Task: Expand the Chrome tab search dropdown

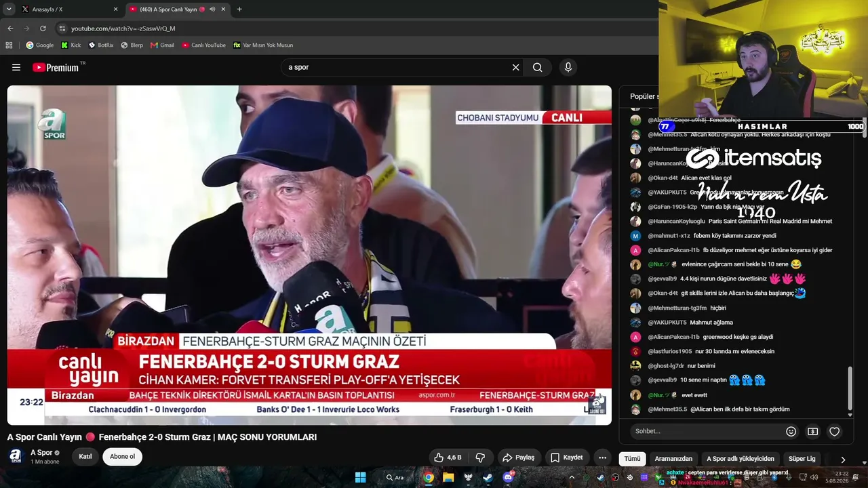Action: point(8,9)
